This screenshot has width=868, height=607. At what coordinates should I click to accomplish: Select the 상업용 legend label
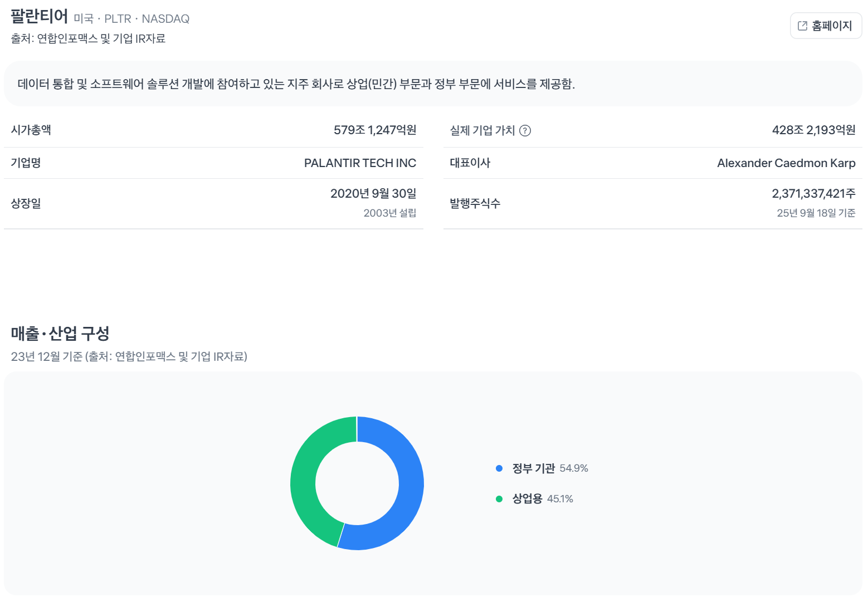pyautogui.click(x=527, y=499)
